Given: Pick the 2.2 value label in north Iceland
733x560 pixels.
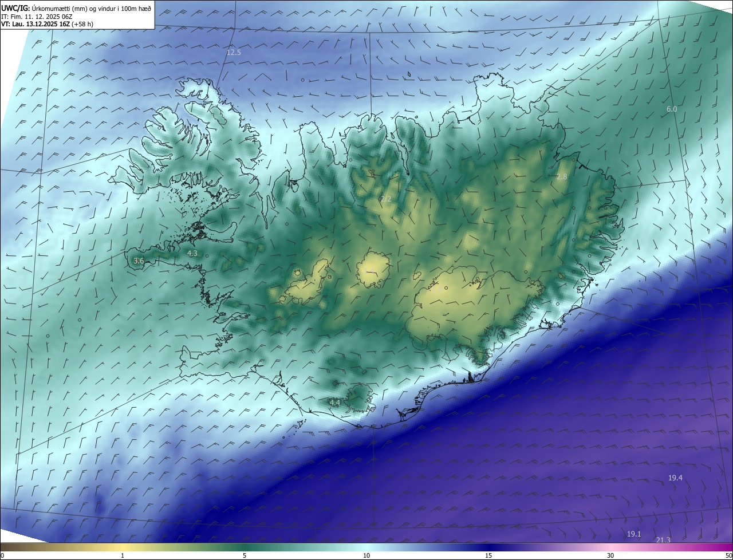Looking at the screenshot, I should pyautogui.click(x=385, y=199).
